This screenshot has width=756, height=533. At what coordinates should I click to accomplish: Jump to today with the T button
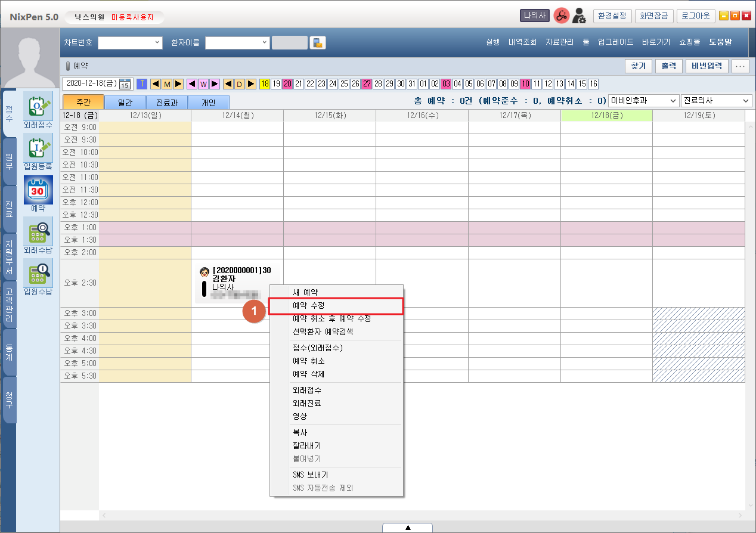(x=142, y=84)
